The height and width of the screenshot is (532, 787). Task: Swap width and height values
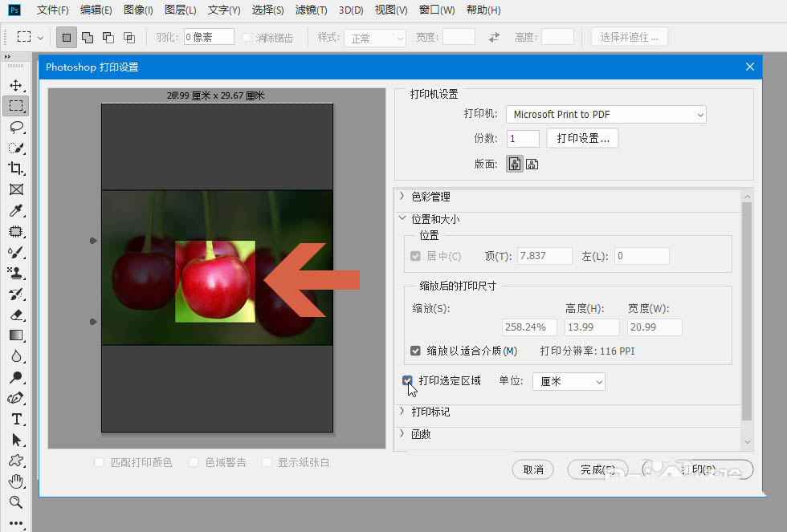pyautogui.click(x=495, y=37)
